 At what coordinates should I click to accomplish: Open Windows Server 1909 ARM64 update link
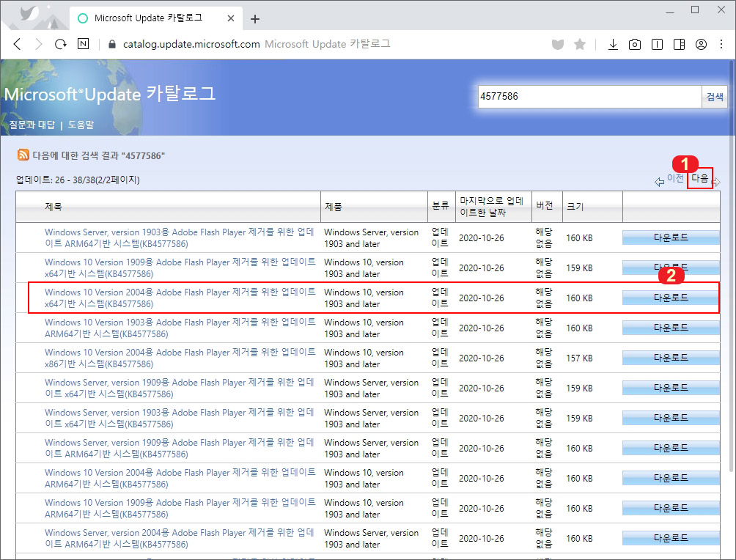pyautogui.click(x=180, y=449)
